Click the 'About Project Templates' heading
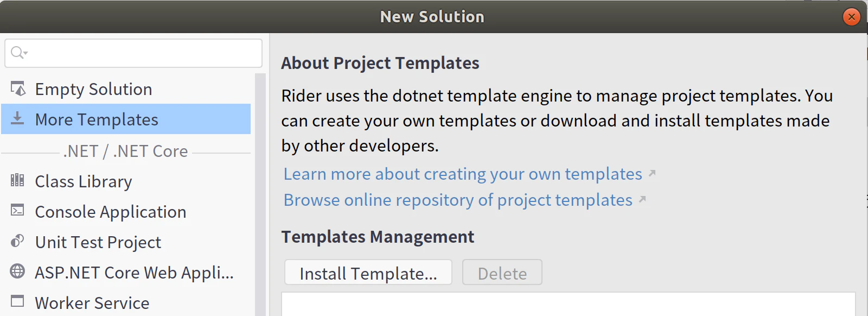 click(380, 63)
